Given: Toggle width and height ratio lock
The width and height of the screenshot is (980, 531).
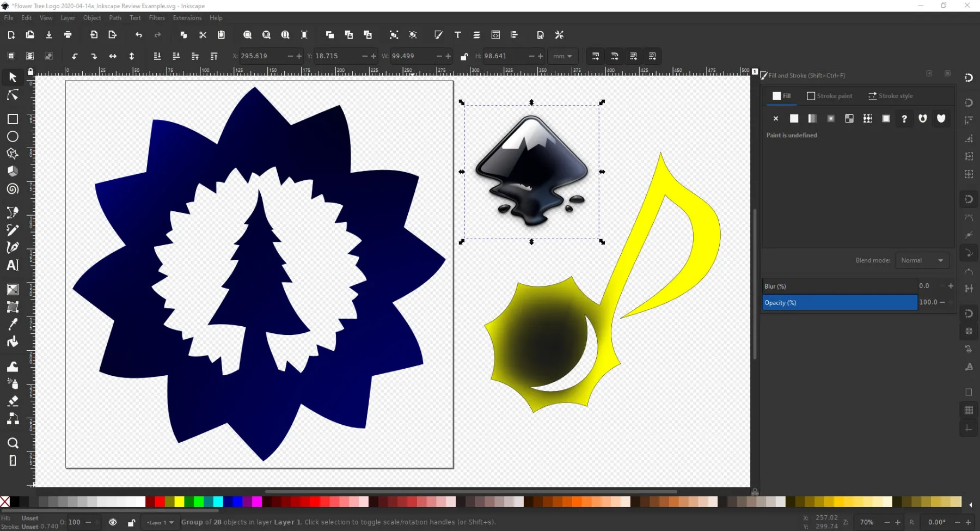Looking at the screenshot, I should [x=464, y=56].
